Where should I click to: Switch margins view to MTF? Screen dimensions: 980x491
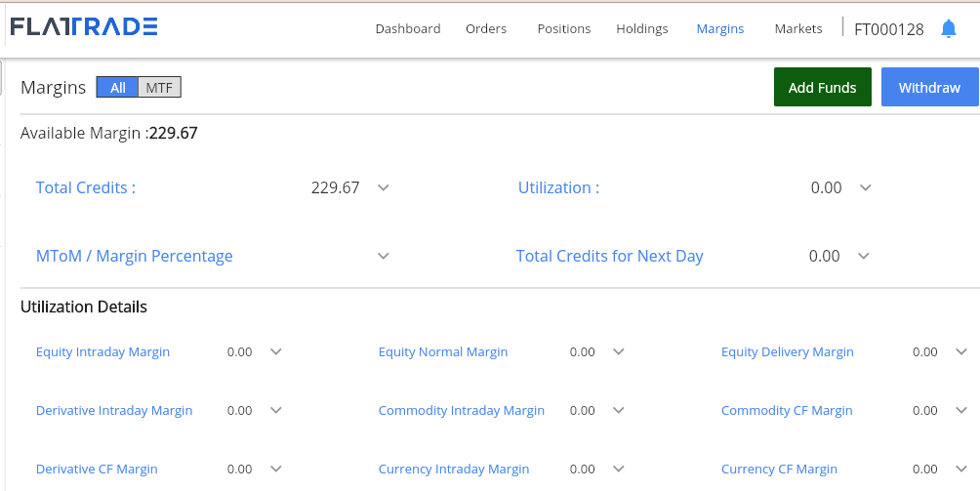[159, 88]
